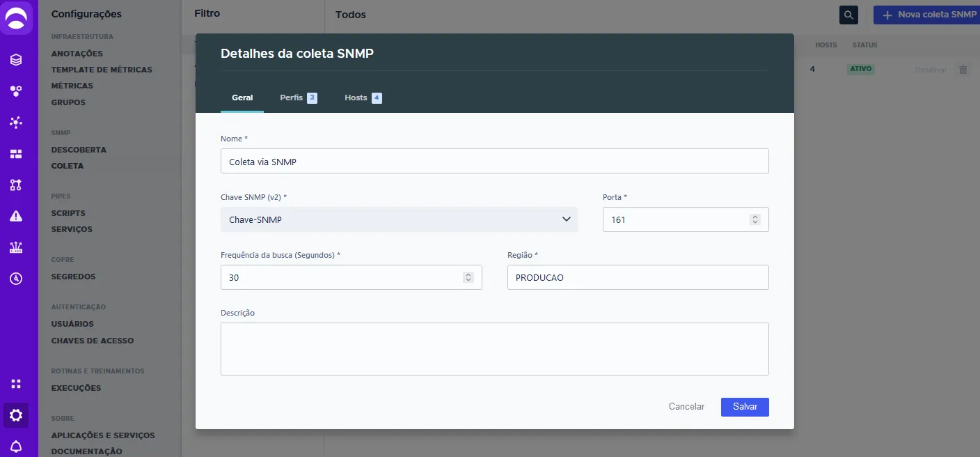Open DESCOBERTA under SNMP

click(x=79, y=150)
